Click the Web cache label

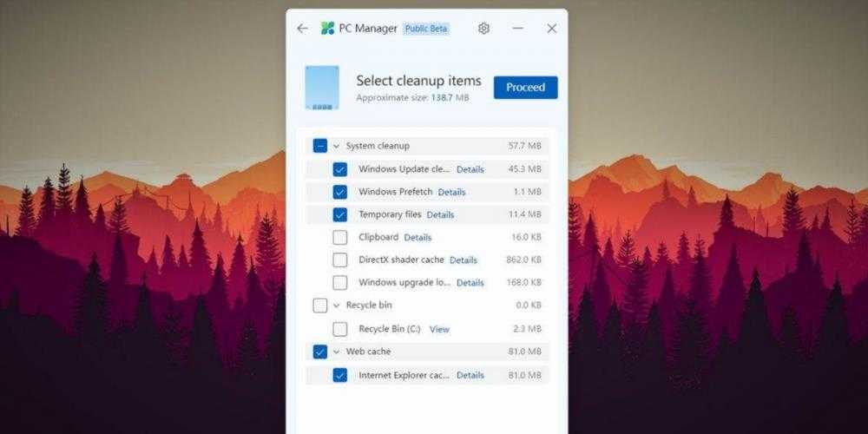[368, 352]
